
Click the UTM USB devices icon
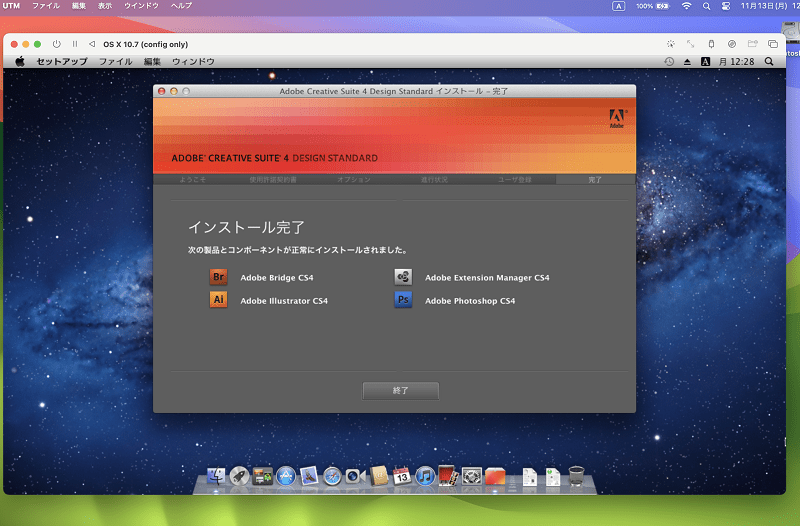711,44
